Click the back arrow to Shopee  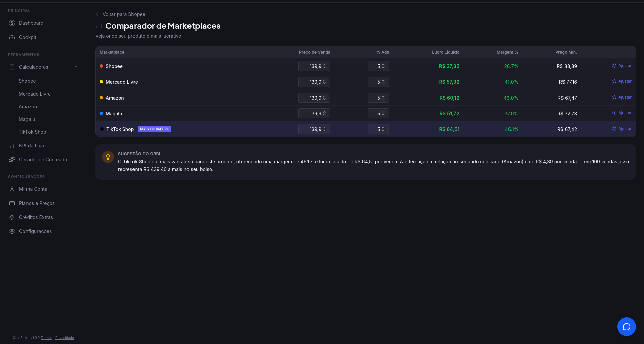(x=98, y=14)
